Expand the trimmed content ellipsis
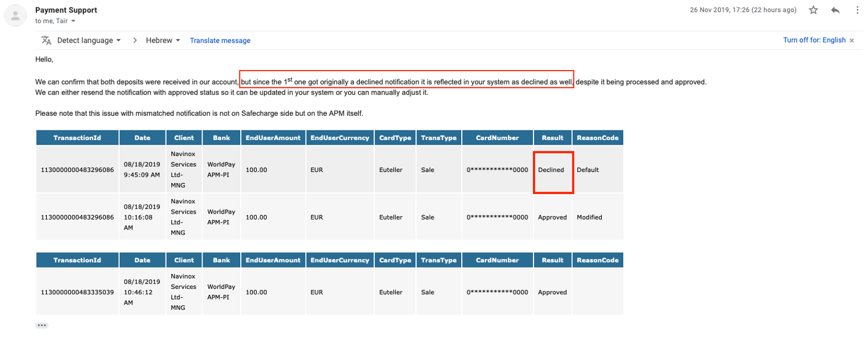The height and width of the screenshot is (344, 868). 42,325
